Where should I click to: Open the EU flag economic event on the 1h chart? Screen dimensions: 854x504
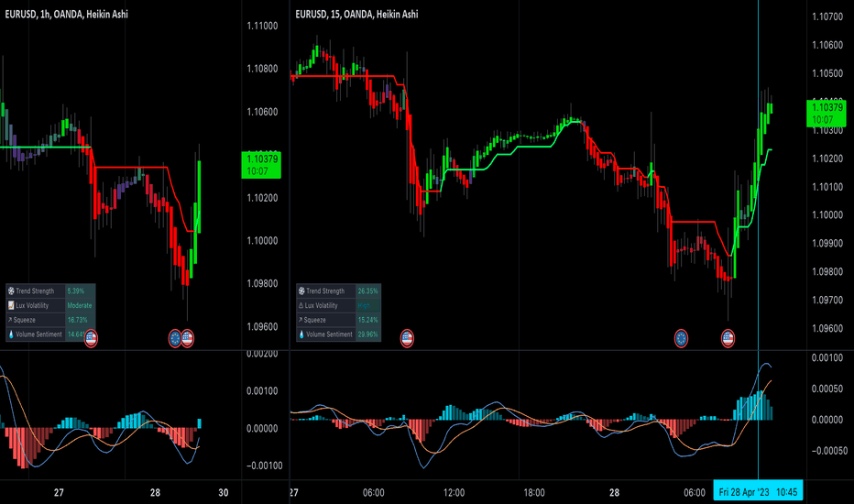(175, 338)
